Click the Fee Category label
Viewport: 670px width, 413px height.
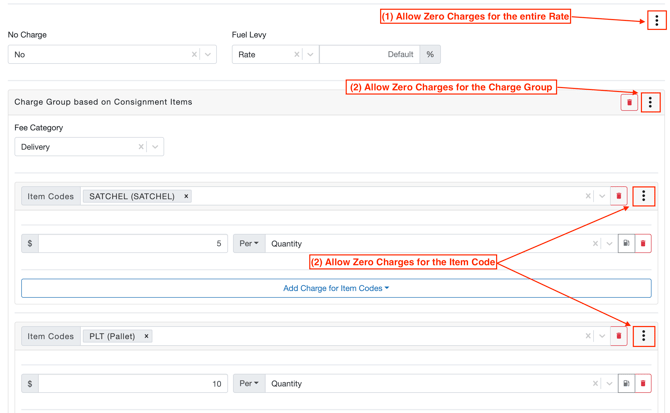[x=38, y=128]
